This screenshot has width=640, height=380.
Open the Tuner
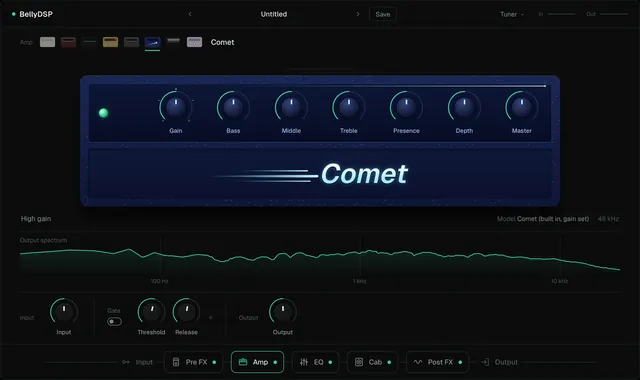pos(512,14)
